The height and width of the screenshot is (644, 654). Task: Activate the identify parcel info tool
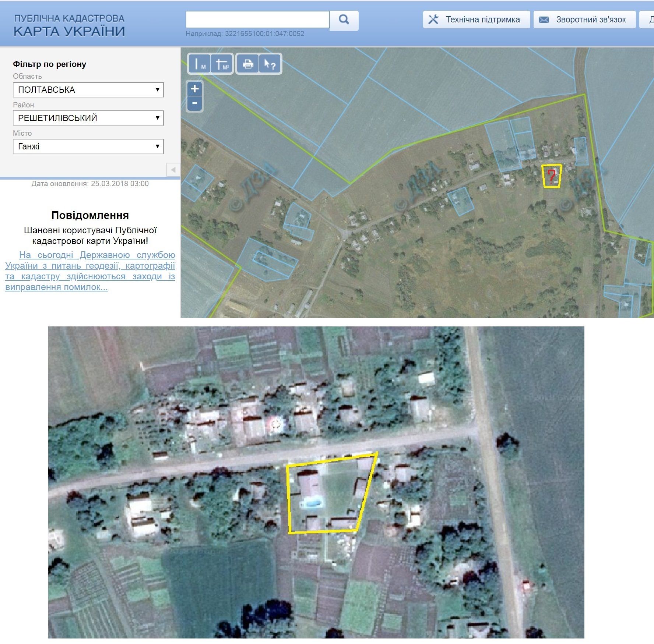tap(270, 64)
